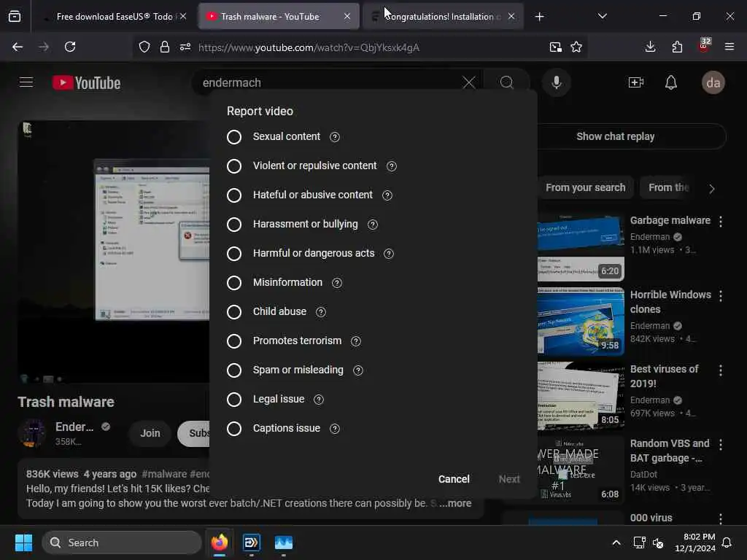Viewport: 747px width, 560px height.
Task: Select Promotes terrorism radio button
Action: click(234, 341)
